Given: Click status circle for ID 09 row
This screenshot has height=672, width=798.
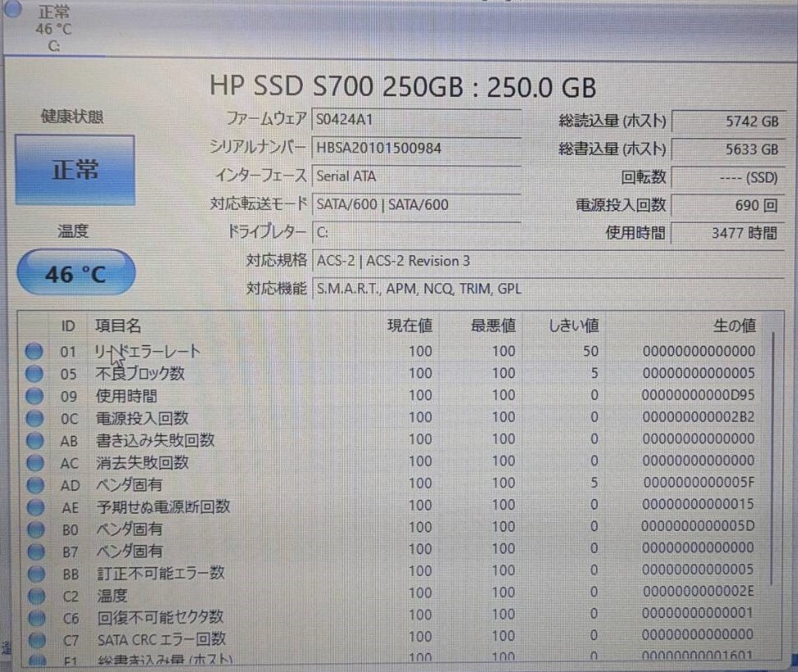Looking at the screenshot, I should click(x=34, y=395).
